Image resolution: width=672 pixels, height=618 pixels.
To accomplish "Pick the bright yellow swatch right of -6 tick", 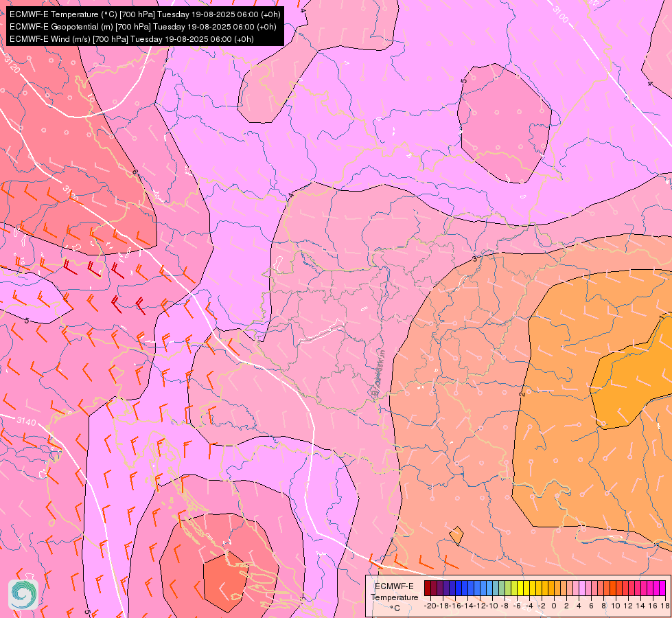I will pos(520,588).
